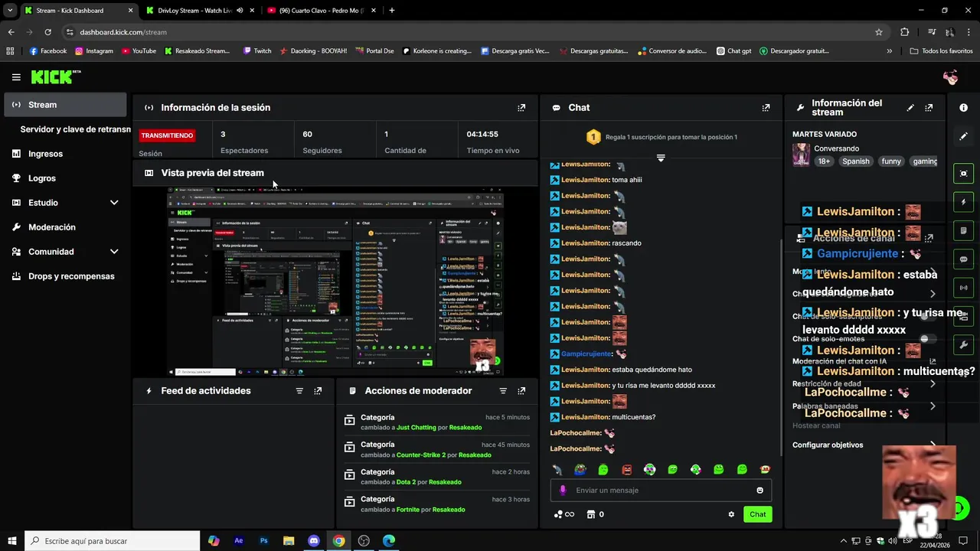Show more bookmarks with double chevron

coord(889,51)
